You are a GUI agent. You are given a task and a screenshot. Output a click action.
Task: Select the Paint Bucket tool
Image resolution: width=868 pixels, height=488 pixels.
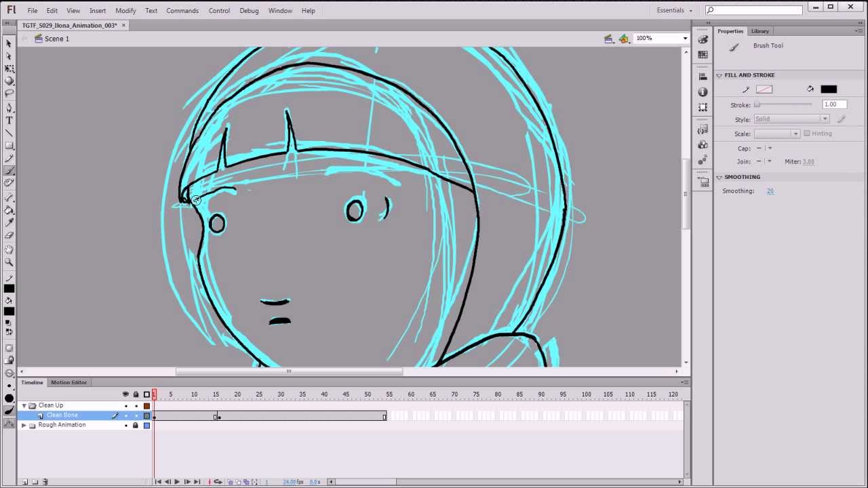[x=9, y=210]
